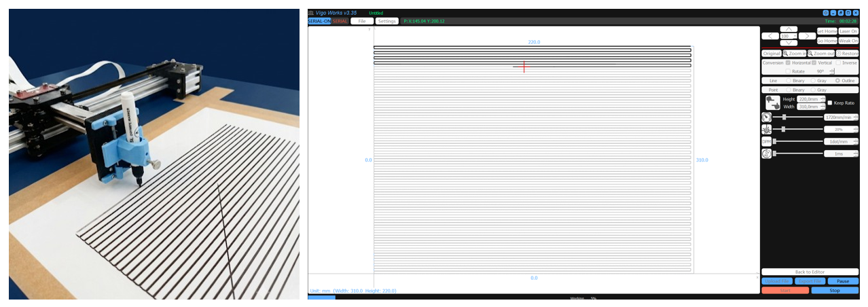Viewport: 868px width, 307px height.
Task: Enable the Rotate checkbox
Action: 789,71
